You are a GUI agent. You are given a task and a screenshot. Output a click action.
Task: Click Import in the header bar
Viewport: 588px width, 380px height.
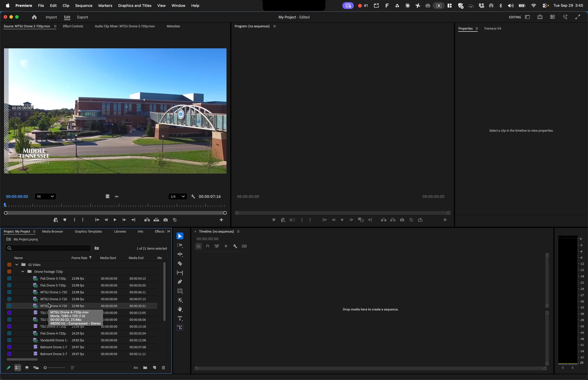click(51, 17)
